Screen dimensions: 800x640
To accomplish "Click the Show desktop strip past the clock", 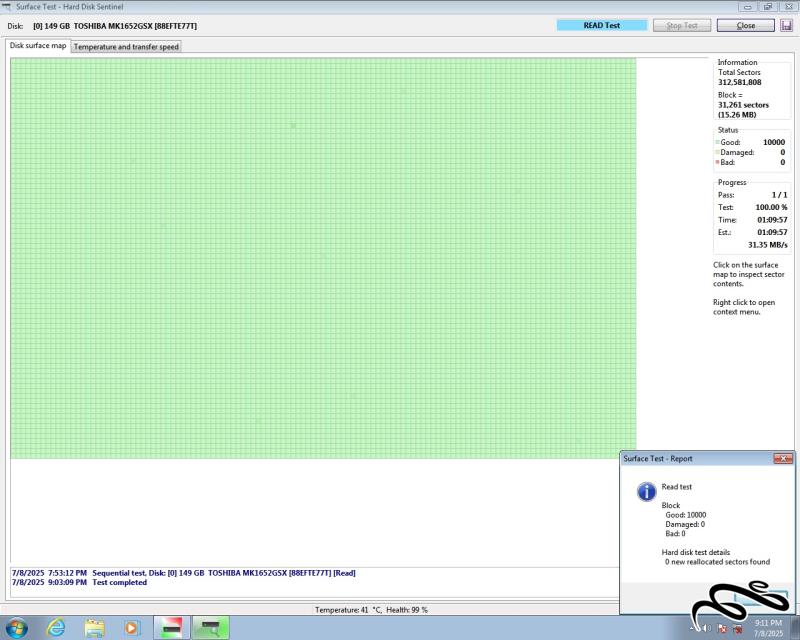I will [796, 628].
